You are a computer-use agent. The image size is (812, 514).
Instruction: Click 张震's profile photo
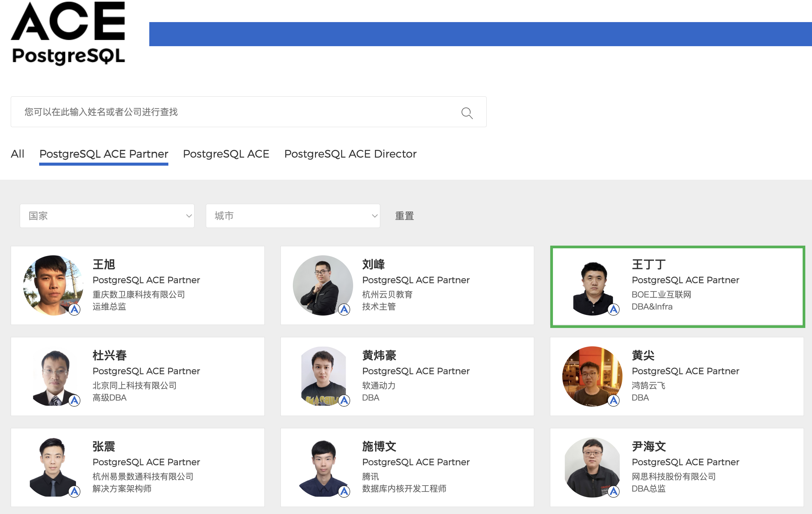(53, 467)
